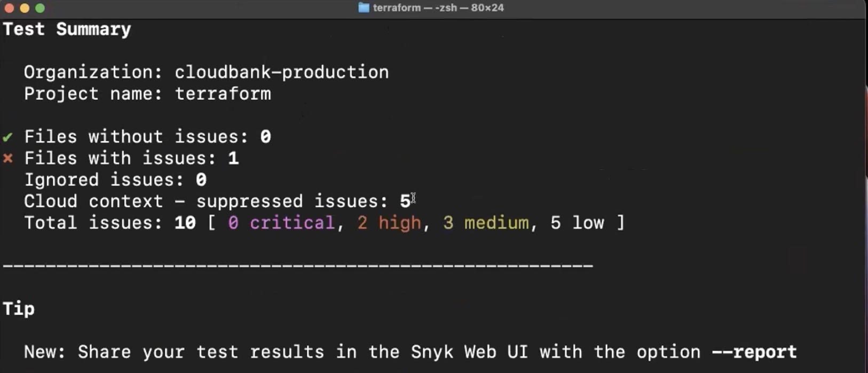
Task: Click the 'Files without issues: 0' line
Action: (147, 137)
